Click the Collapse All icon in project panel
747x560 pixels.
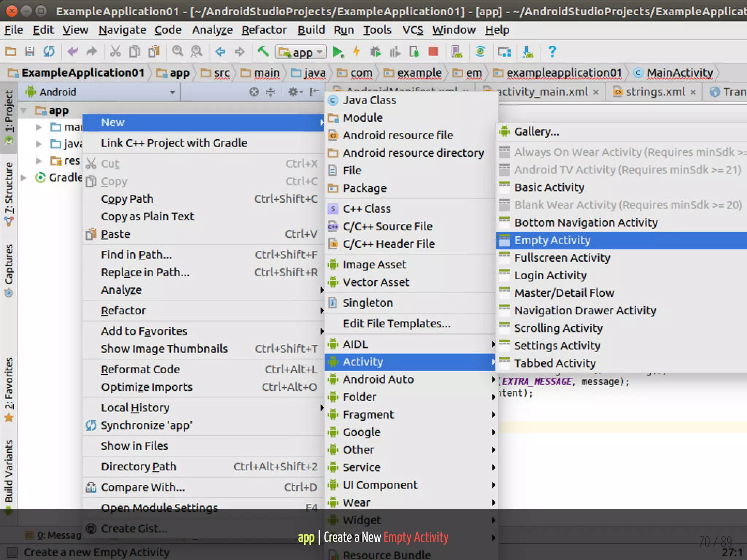(x=271, y=92)
